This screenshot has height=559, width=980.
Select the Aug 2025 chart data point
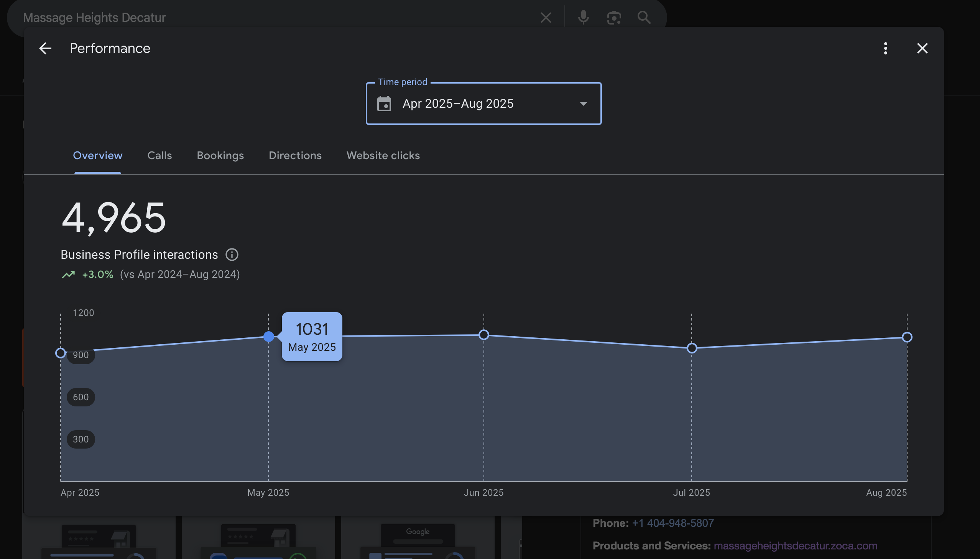point(907,337)
